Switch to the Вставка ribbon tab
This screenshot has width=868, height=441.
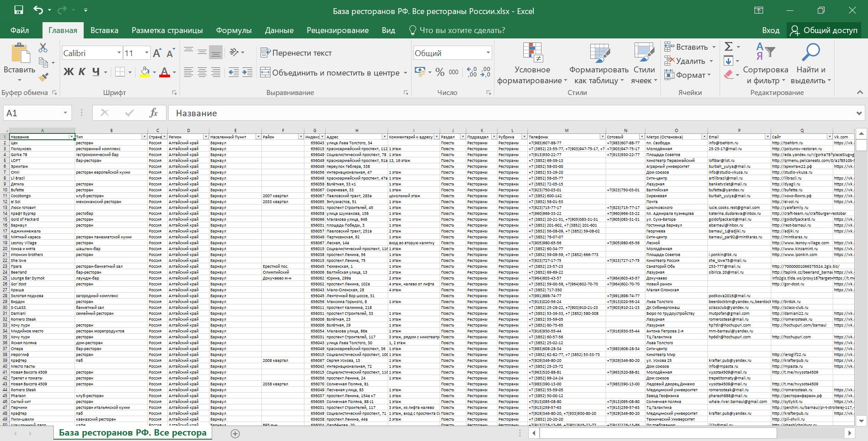click(104, 30)
